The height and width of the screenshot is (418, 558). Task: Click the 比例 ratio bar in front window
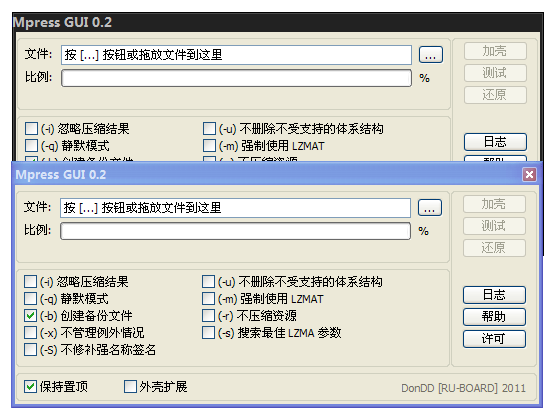tap(235, 231)
